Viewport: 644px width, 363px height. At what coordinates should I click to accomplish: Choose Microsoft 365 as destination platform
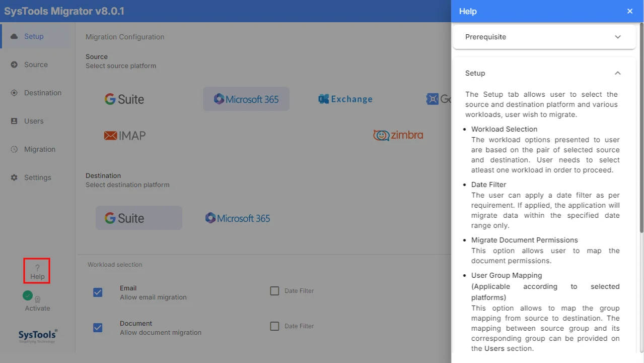coord(238,218)
